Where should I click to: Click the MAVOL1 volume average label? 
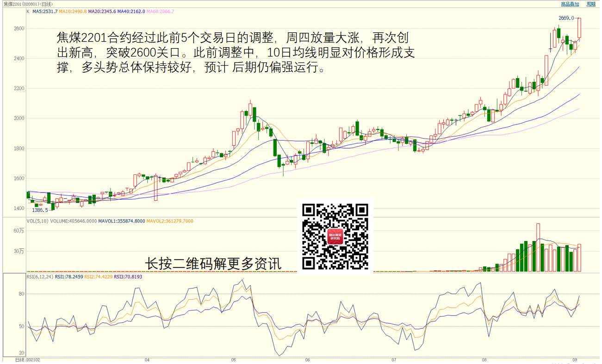click(121, 221)
